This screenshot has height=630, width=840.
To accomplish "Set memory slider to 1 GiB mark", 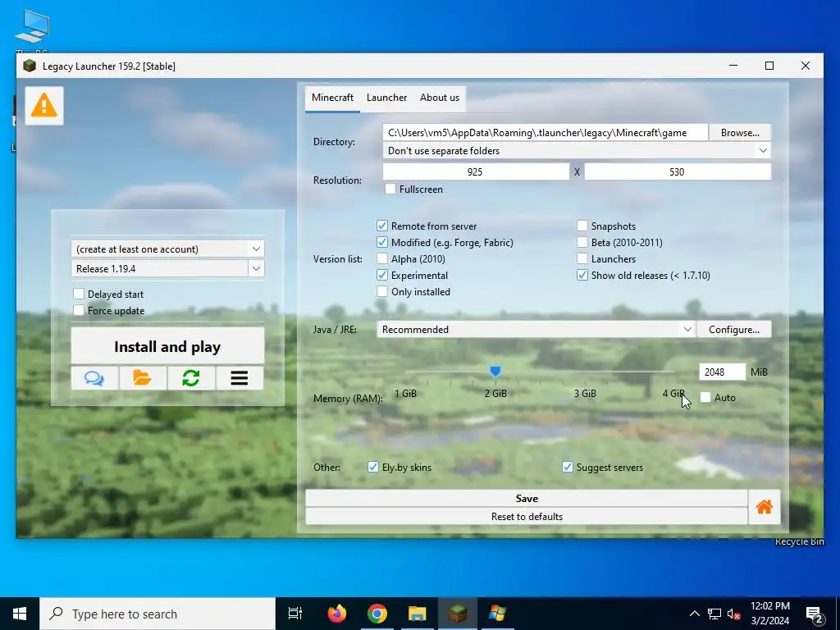I will [405, 372].
